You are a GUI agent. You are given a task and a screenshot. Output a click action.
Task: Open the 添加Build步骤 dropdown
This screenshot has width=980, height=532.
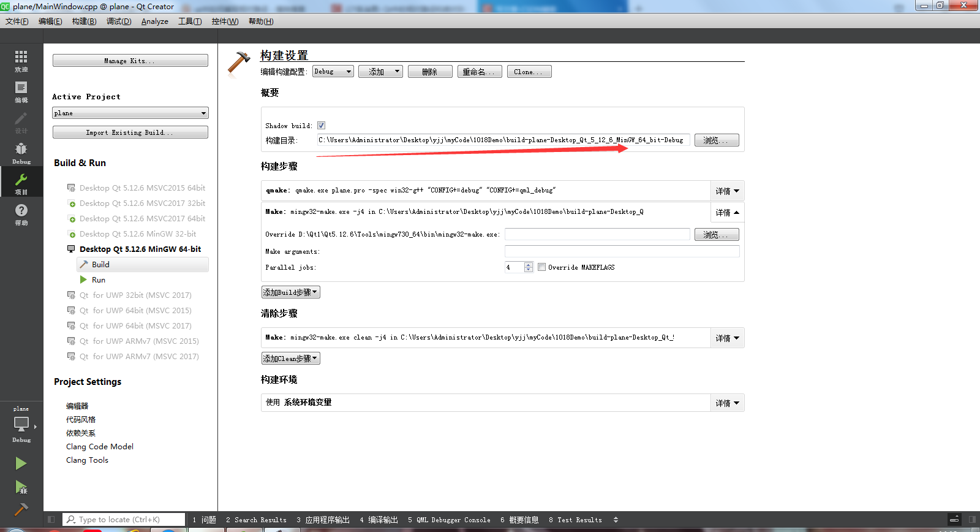click(x=291, y=292)
